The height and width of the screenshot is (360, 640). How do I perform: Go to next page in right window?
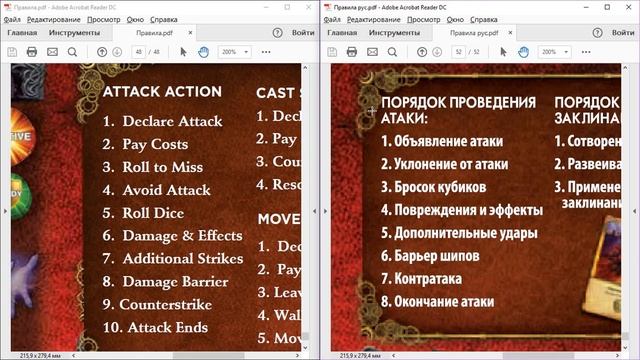437,52
